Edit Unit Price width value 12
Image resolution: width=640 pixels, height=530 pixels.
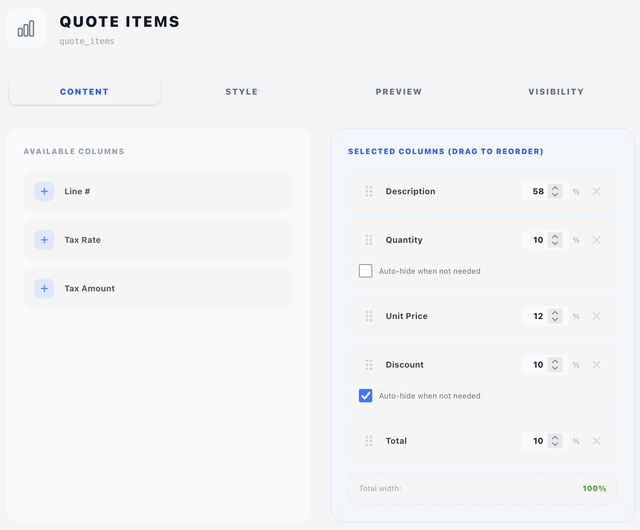click(538, 316)
